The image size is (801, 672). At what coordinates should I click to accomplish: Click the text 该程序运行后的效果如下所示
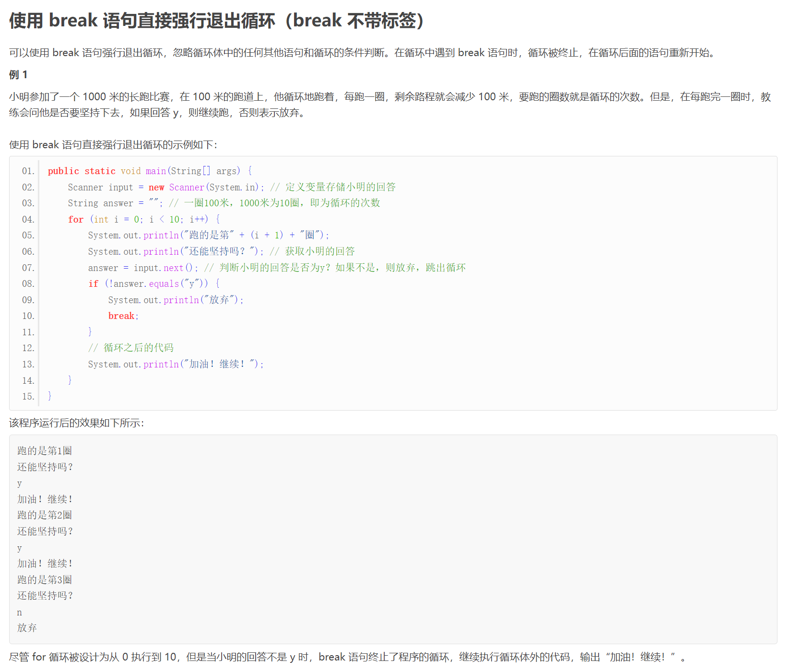click(x=76, y=423)
